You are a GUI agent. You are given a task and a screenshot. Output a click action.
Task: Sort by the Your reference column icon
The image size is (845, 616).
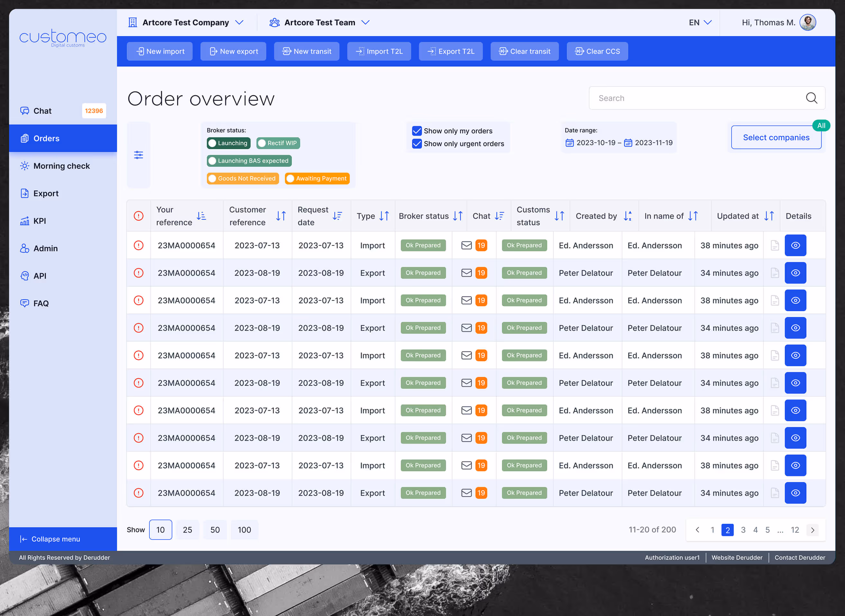pyautogui.click(x=201, y=216)
